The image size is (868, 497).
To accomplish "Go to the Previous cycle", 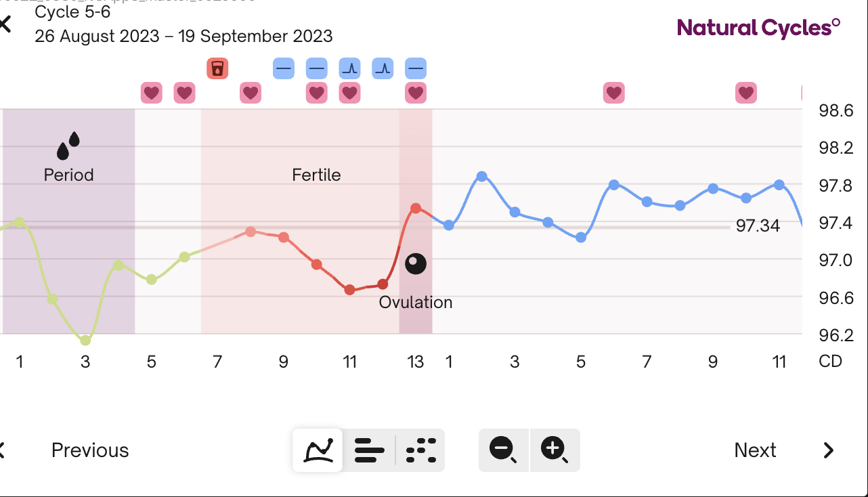I will point(89,450).
